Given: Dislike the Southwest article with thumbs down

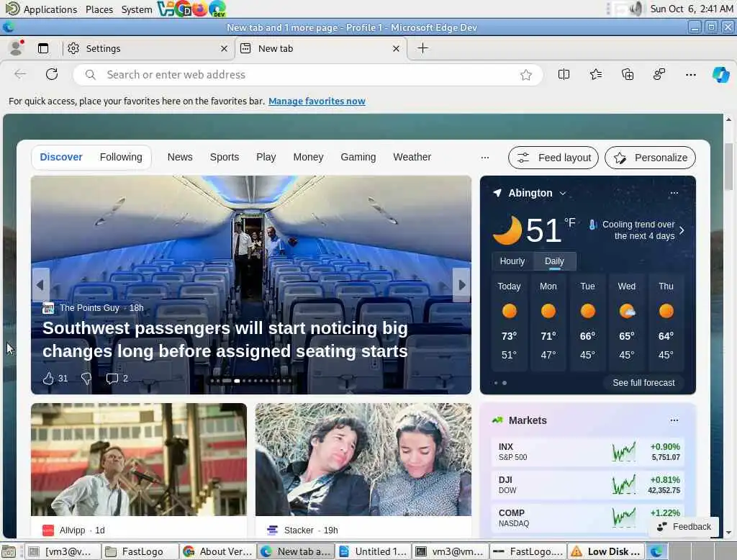Looking at the screenshot, I should 86,378.
